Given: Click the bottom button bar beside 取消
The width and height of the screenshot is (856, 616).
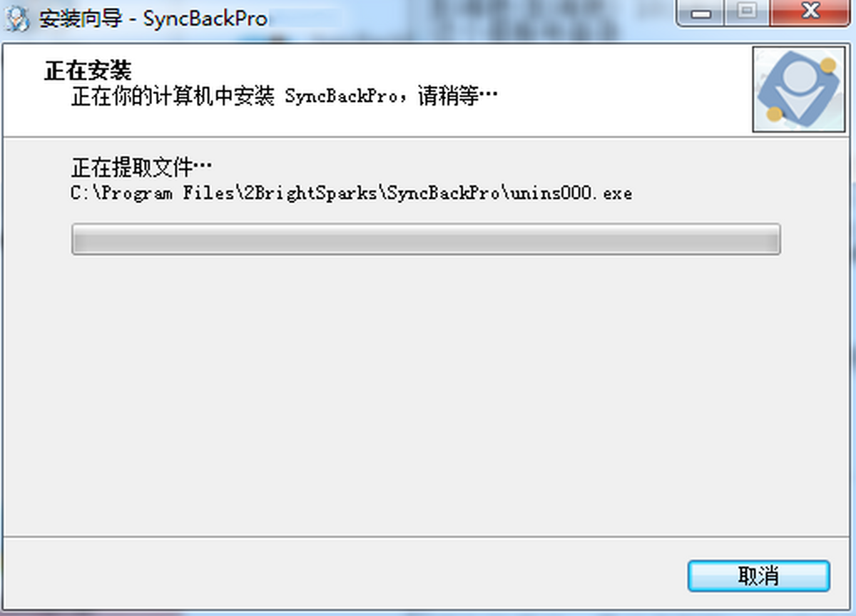Looking at the screenshot, I should tap(342, 575).
